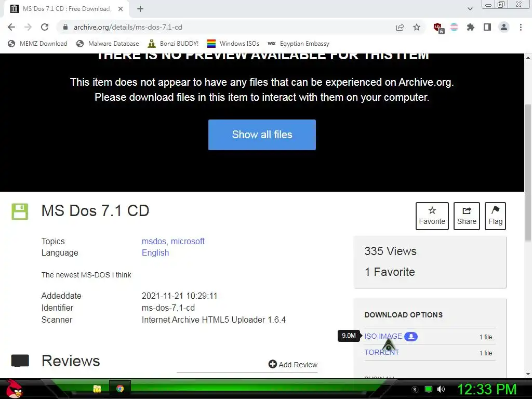532x399 pixels.
Task: Click the Reviews section speech bubble icon
Action: 20,361
